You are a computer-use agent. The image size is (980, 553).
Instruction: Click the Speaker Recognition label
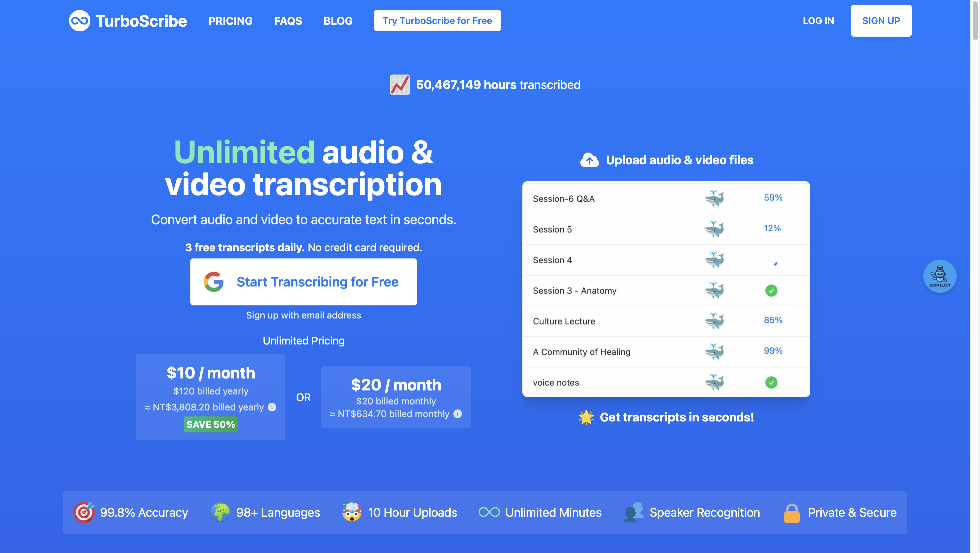[705, 512]
